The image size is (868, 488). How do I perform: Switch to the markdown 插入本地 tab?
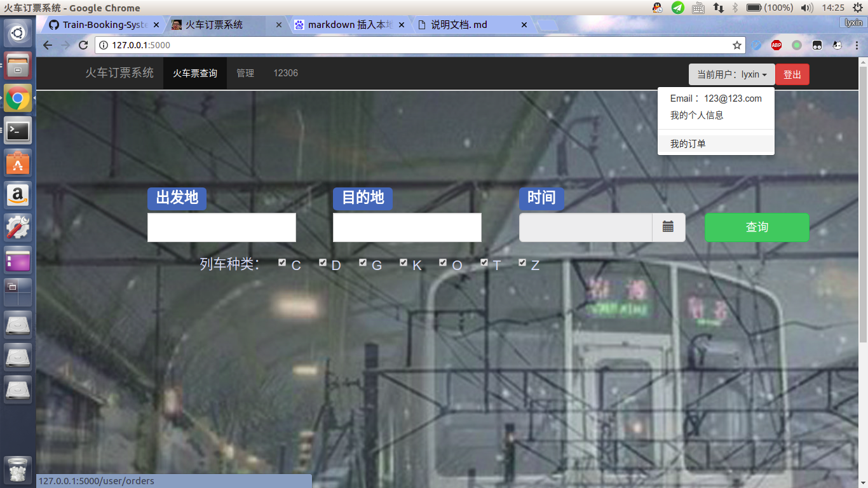pyautogui.click(x=349, y=25)
